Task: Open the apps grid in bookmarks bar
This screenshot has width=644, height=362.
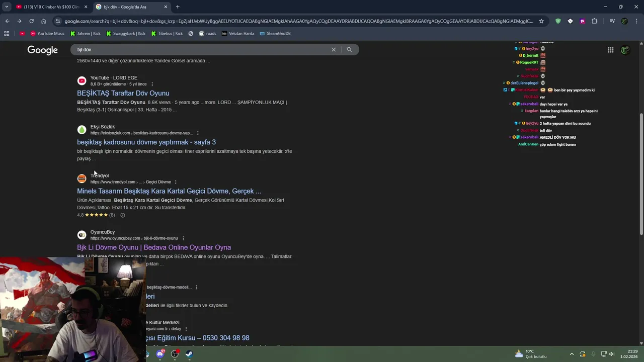Action: 7,33
